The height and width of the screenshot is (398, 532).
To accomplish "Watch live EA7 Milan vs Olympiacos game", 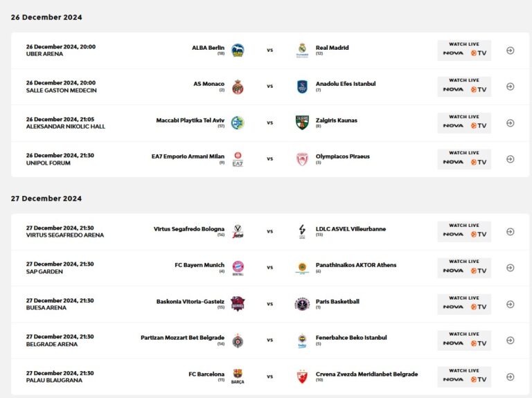I will pyautogui.click(x=464, y=159).
